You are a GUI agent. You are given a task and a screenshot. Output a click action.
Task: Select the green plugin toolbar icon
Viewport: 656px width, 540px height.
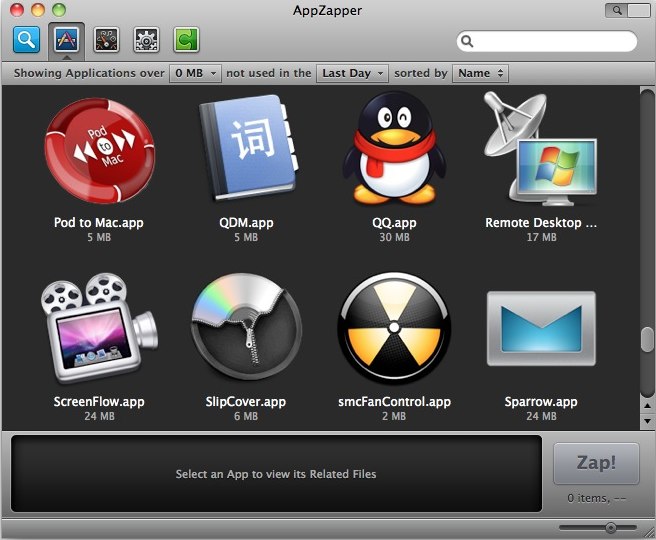(x=186, y=40)
